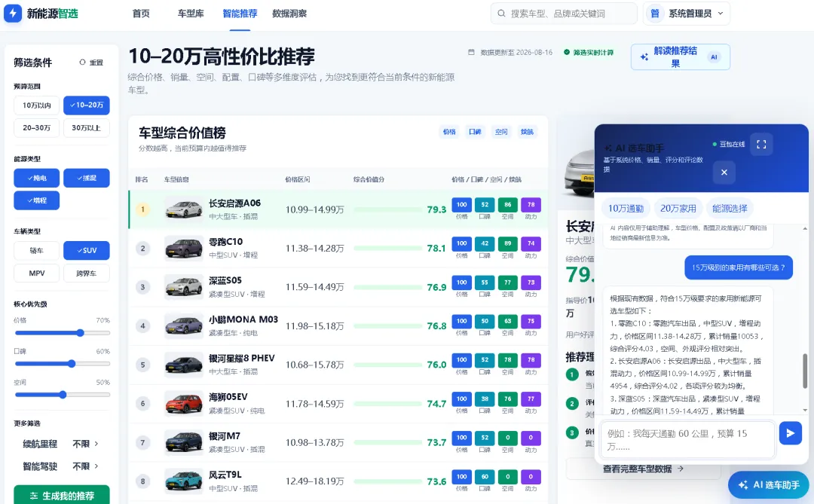Toggle the SUV vehicle type filter
814x504 pixels.
pyautogui.click(x=87, y=250)
